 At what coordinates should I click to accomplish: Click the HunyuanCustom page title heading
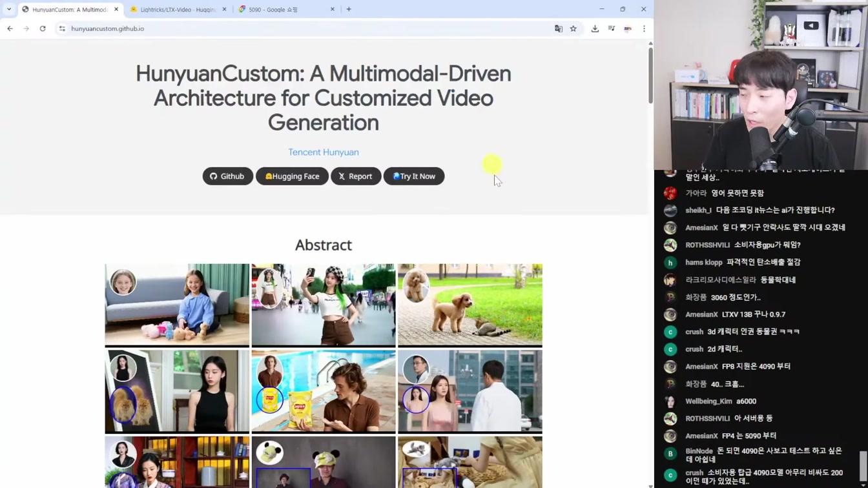click(324, 98)
